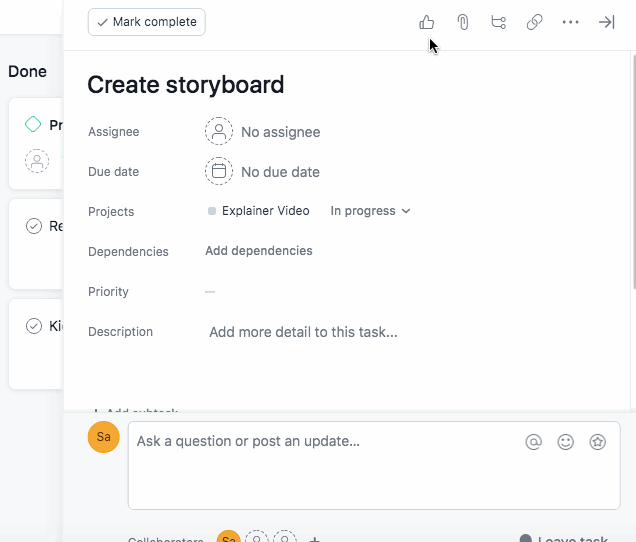The image size is (636, 542).
Task: Click the star appreciation icon in comment box
Action: (598, 442)
